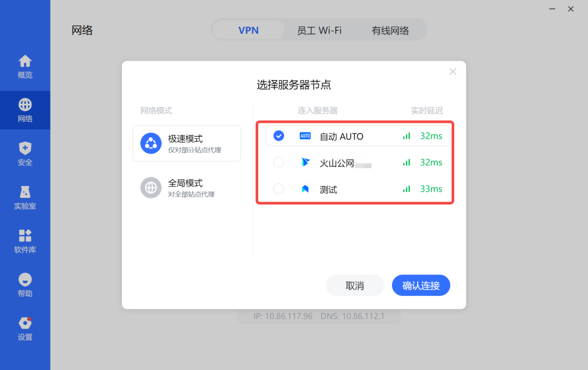Click the 火山公网 arrow server icon

pyautogui.click(x=305, y=162)
